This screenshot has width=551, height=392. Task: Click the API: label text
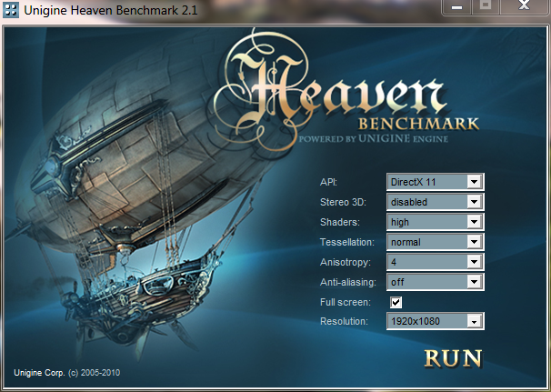coord(328,182)
